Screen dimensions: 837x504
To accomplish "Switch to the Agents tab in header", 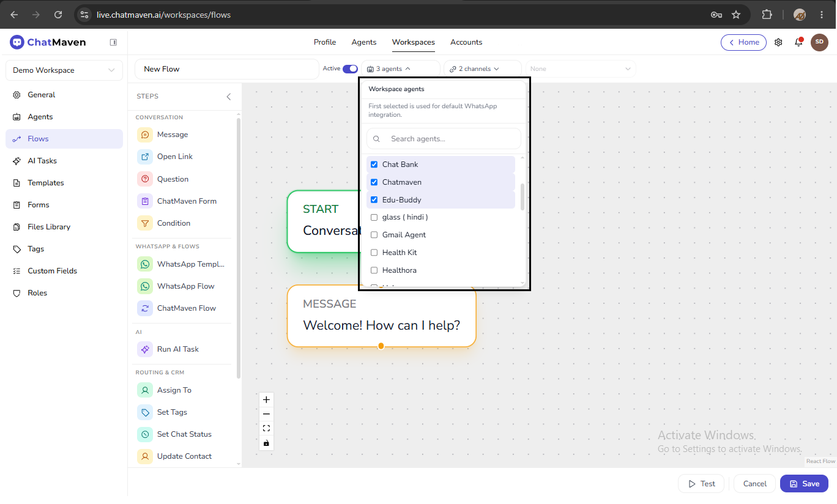I will click(364, 42).
